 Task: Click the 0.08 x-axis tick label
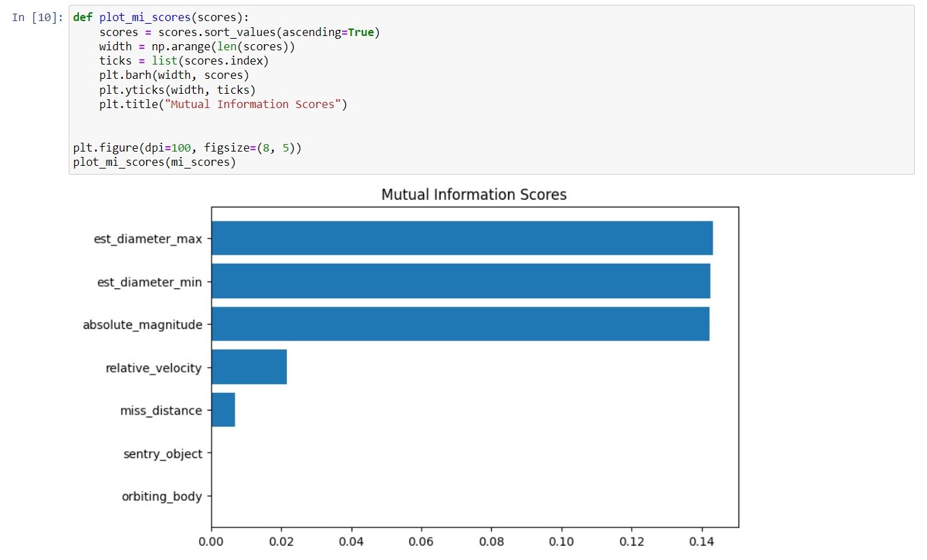click(x=492, y=542)
